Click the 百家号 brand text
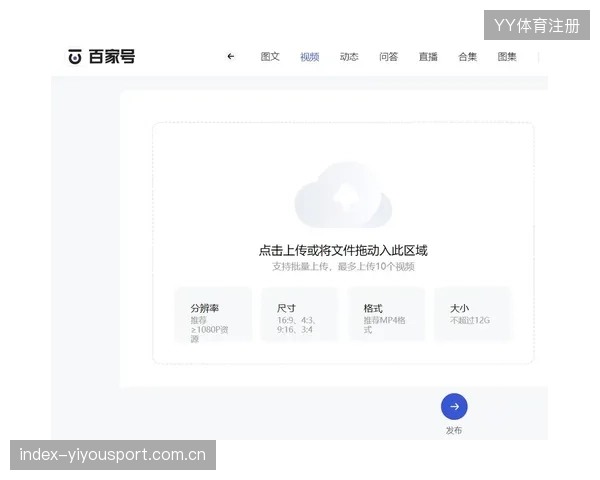Image resolution: width=600 pixels, height=480 pixels. [x=112, y=57]
